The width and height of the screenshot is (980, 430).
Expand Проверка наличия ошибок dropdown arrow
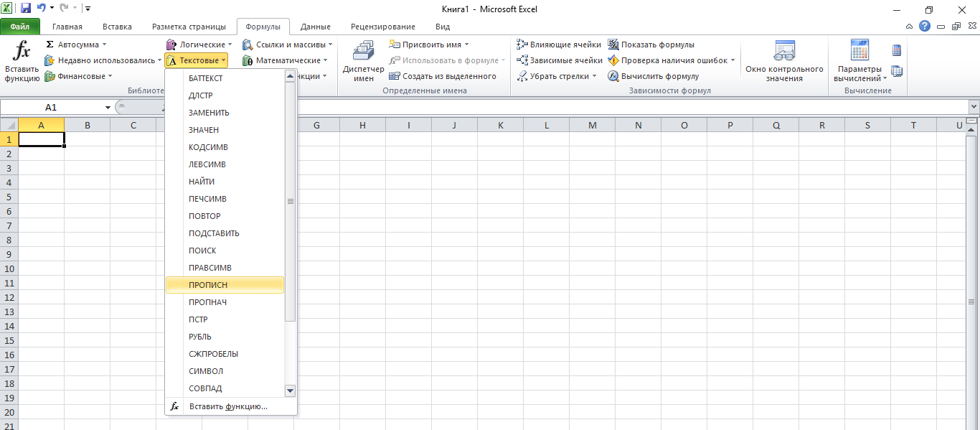(x=732, y=60)
